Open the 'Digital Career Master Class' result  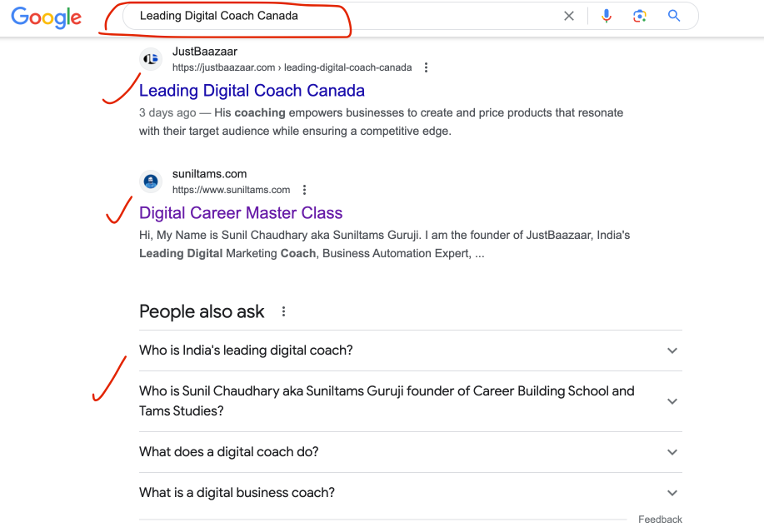[x=240, y=212]
